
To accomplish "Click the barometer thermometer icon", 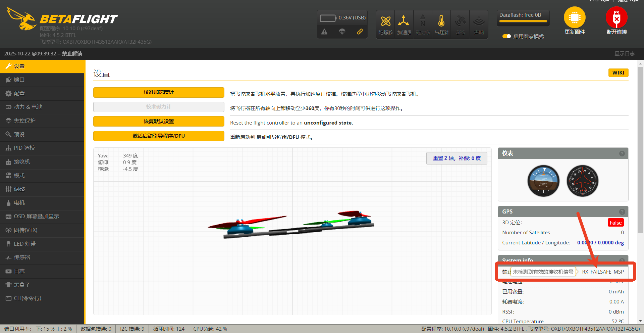I will coord(441,21).
